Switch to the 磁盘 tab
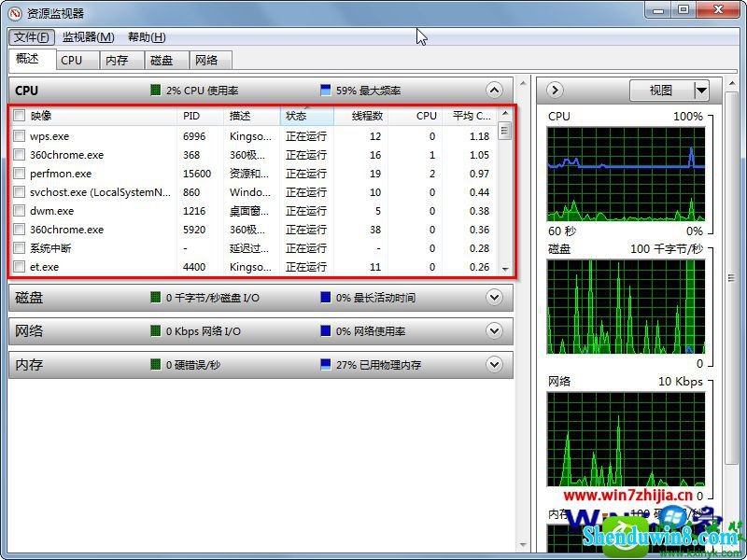This screenshot has width=747, height=560. point(166,61)
